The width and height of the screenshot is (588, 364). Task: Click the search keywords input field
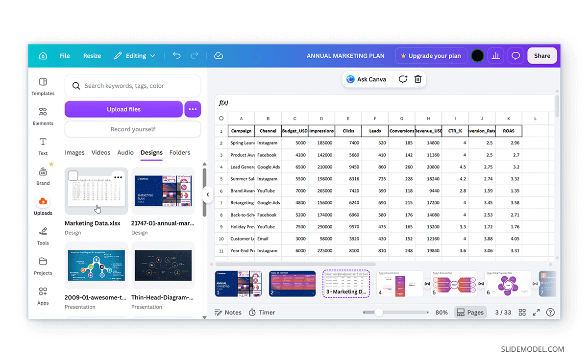tap(133, 86)
